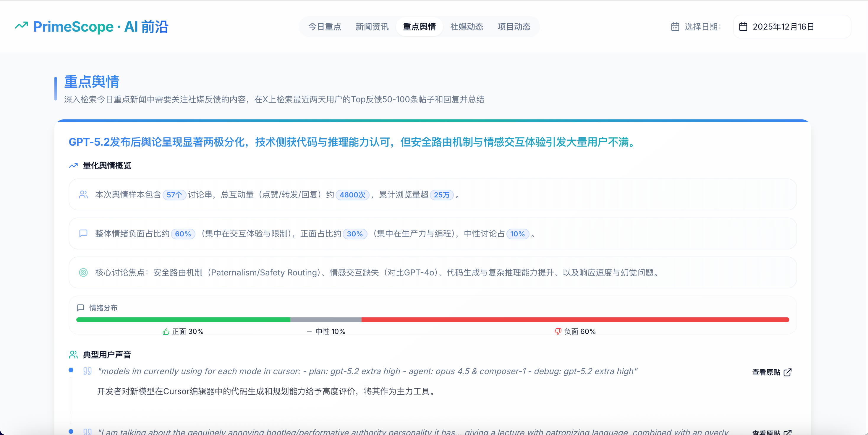
Task: Open external link icon of first quote
Action: (788, 372)
